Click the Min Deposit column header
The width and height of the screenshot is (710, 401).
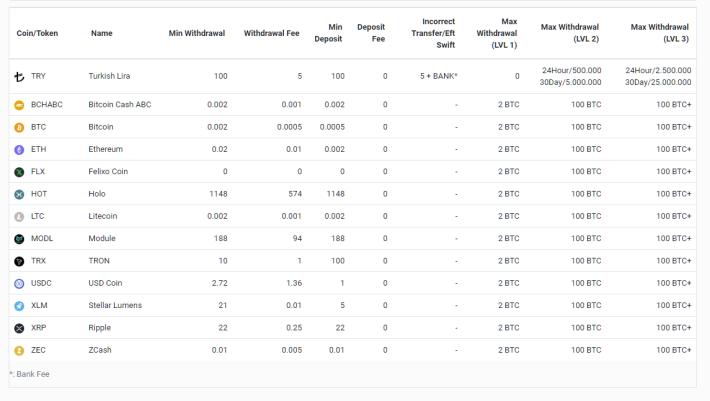point(328,33)
